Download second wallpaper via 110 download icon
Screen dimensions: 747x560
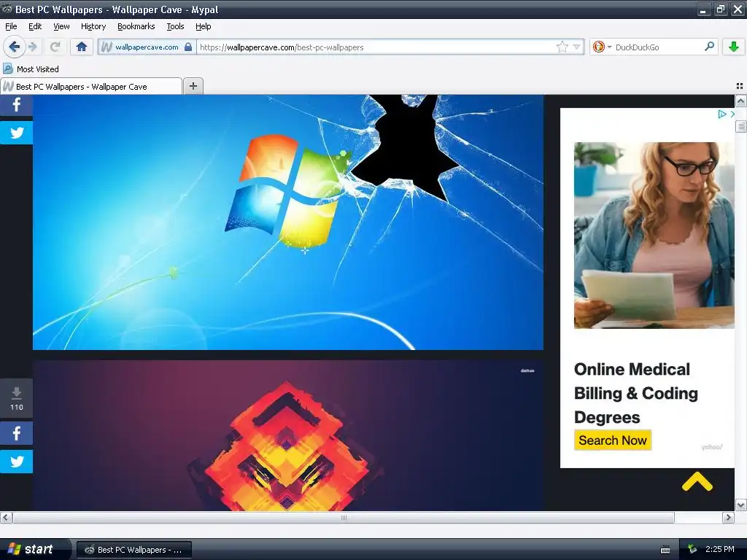tap(16, 398)
